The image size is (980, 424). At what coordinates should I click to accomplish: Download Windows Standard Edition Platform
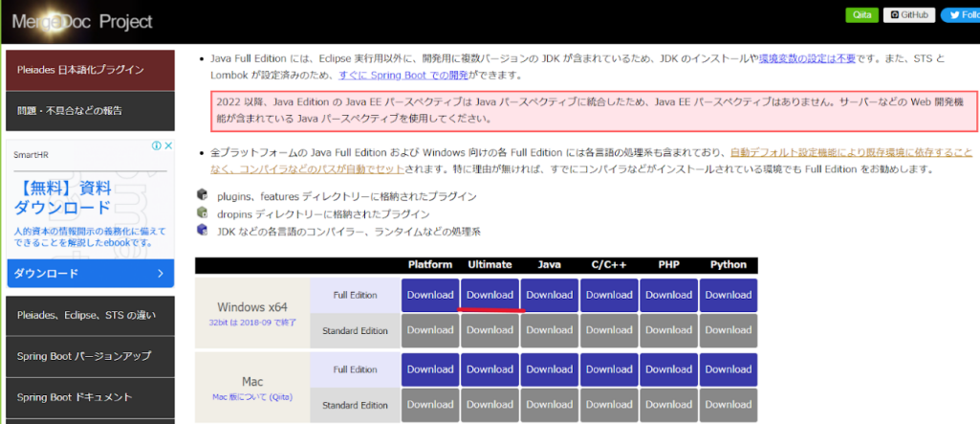(x=430, y=331)
